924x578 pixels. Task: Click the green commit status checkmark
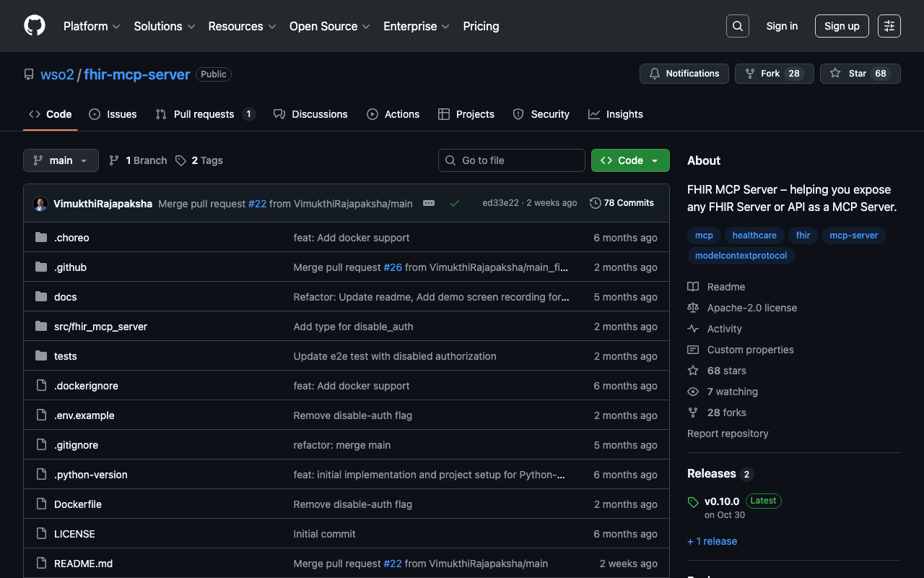[x=455, y=204]
